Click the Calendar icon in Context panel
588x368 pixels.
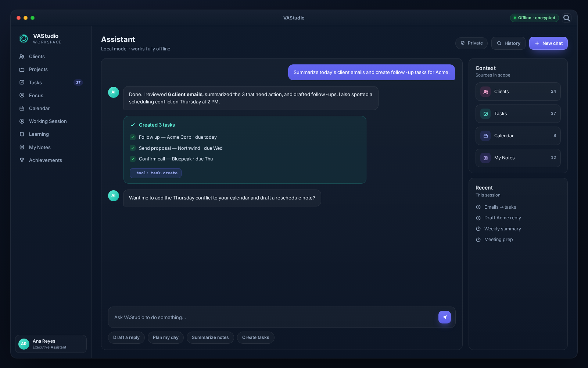[x=485, y=136]
